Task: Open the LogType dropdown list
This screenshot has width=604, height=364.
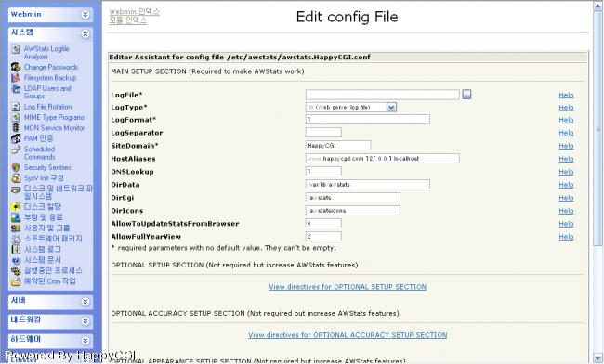Action: (x=391, y=108)
